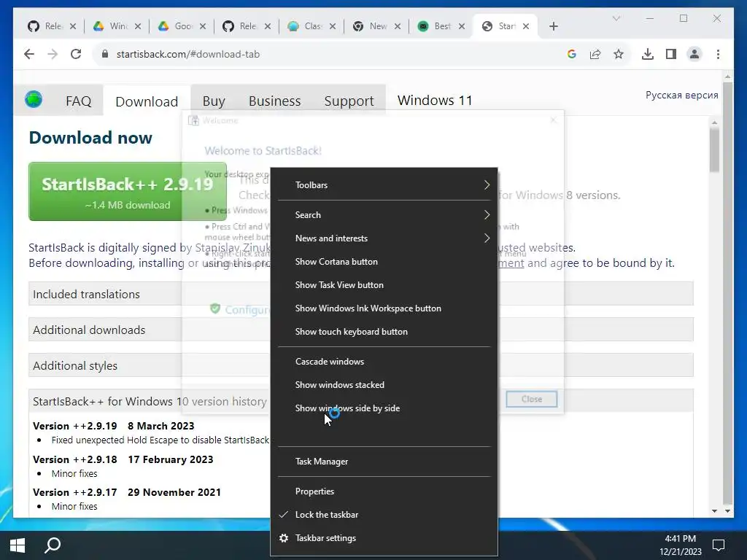Switch to Русская версия language link
Viewport: 747px width, 560px height.
[x=682, y=95]
